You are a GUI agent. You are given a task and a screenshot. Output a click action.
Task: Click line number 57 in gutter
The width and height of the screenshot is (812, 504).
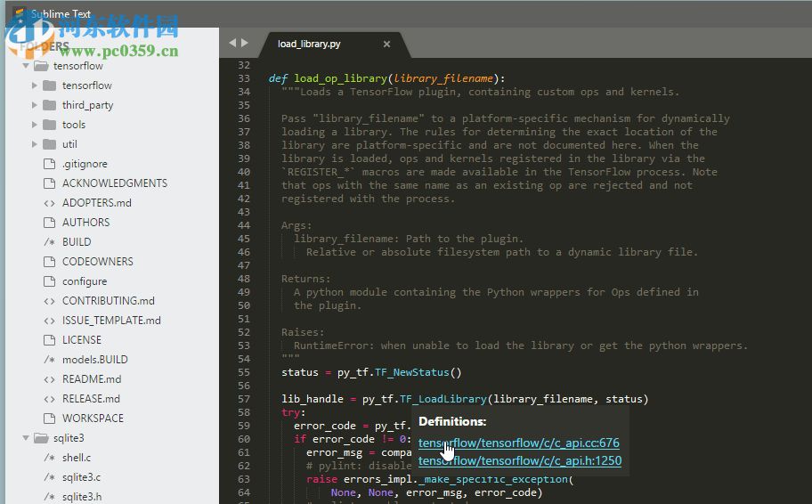click(244, 399)
